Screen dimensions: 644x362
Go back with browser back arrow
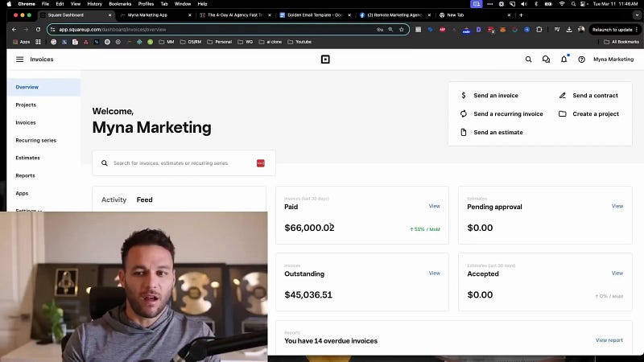point(14,30)
